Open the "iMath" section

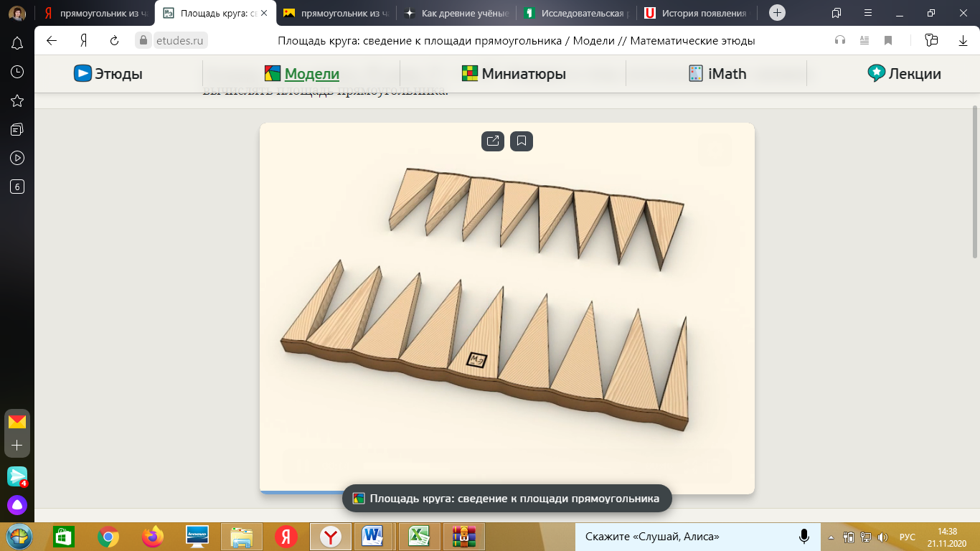pyautogui.click(x=717, y=73)
